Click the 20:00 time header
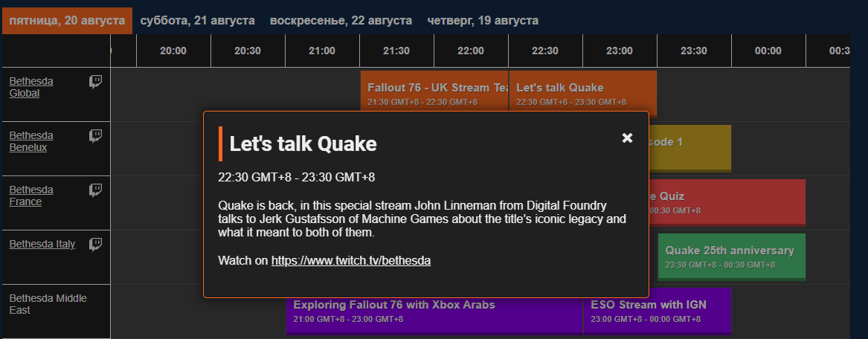The width and height of the screenshot is (868, 339). [x=173, y=51]
